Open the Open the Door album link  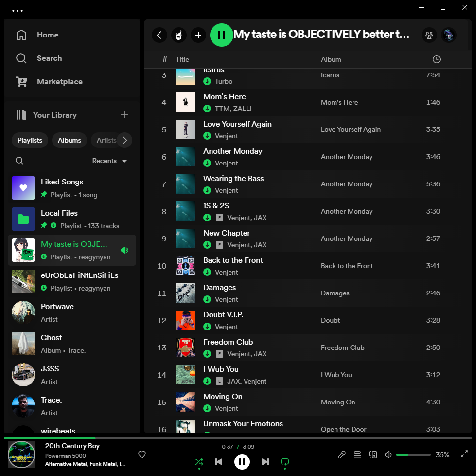[344, 429]
